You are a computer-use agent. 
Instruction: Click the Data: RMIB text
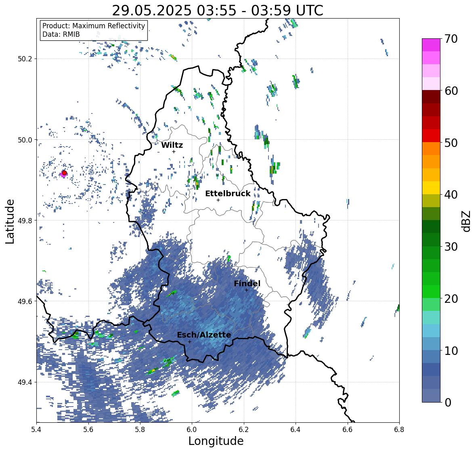61,34
